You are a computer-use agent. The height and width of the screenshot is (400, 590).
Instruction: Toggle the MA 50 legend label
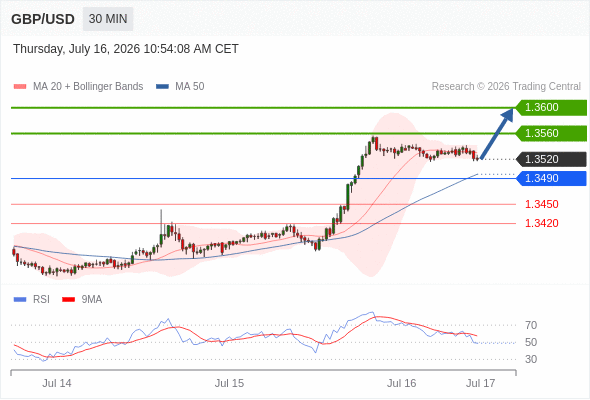pos(190,87)
